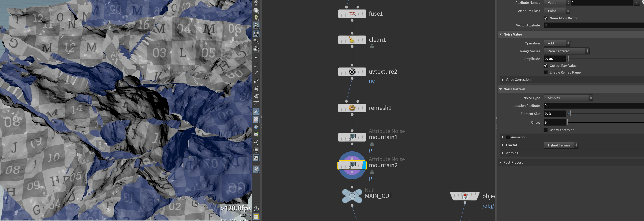Toggle point numbers display in viewport toolbar
This screenshot has height=221, width=644.
256,81
